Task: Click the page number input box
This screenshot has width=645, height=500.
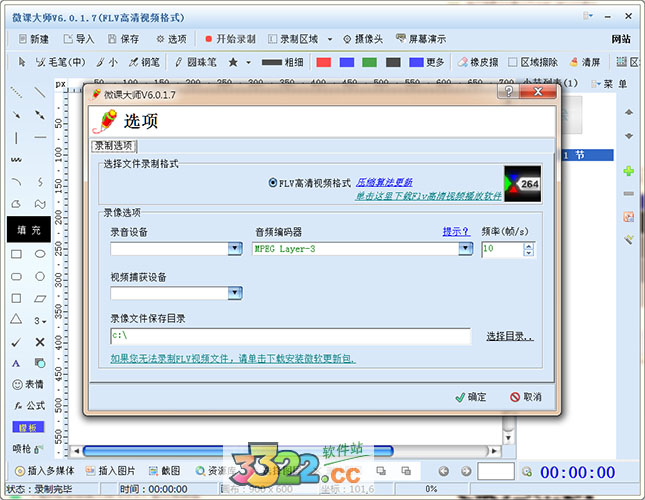Action: (x=496, y=471)
